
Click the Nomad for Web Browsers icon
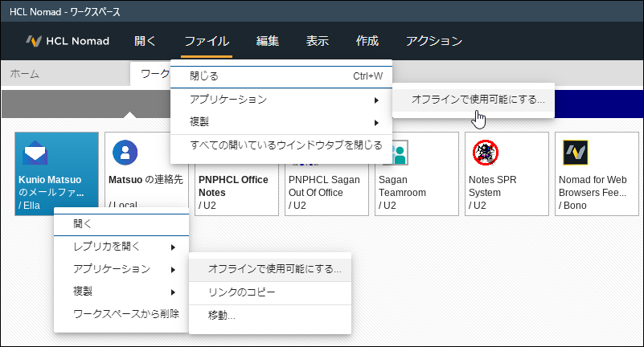575,153
